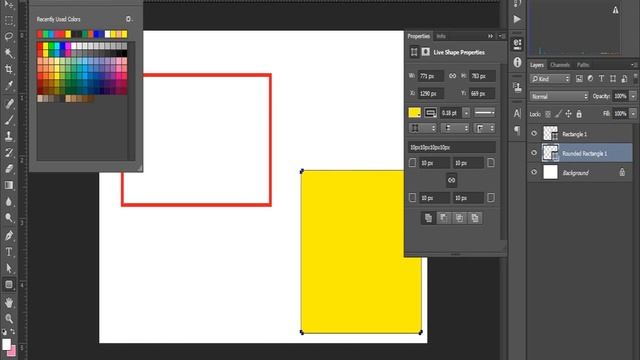The image size is (640, 360).
Task: Open the Info panel icon in dock
Action: (x=517, y=62)
